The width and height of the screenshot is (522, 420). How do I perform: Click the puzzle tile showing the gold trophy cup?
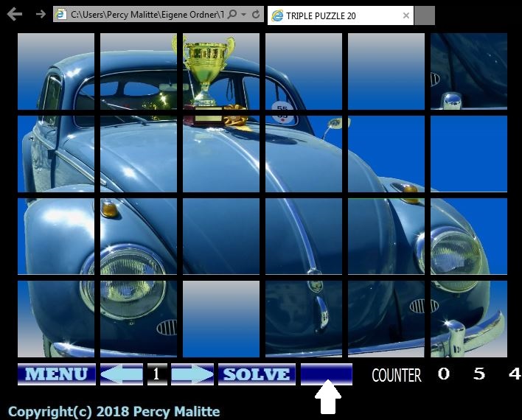(x=221, y=71)
